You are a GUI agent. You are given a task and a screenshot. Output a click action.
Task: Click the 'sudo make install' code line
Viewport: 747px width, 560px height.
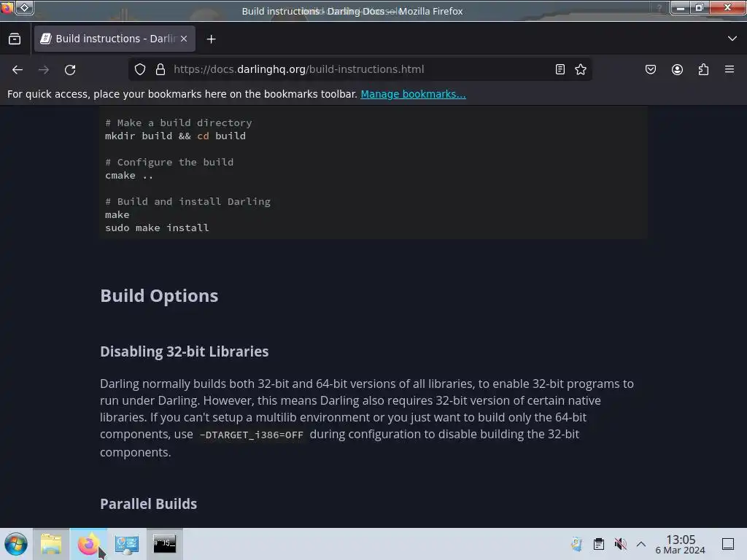(x=157, y=228)
